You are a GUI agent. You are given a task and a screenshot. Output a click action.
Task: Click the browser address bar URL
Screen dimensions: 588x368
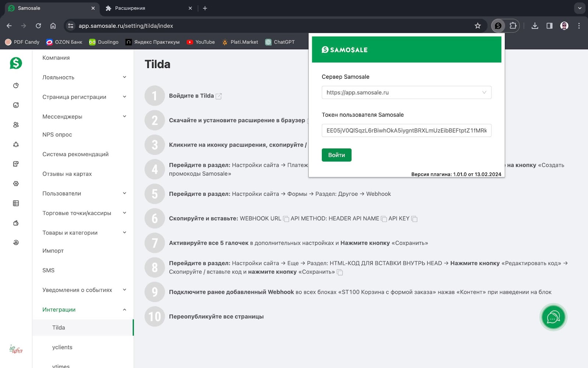126,26
